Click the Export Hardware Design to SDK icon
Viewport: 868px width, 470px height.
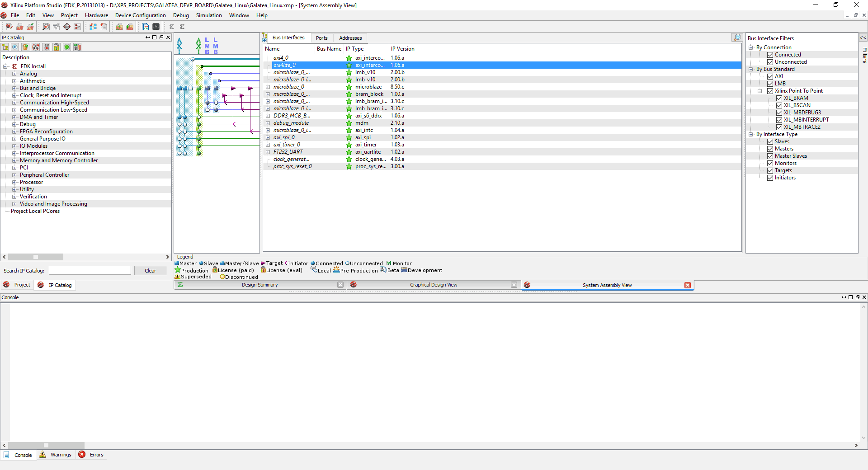click(x=119, y=27)
